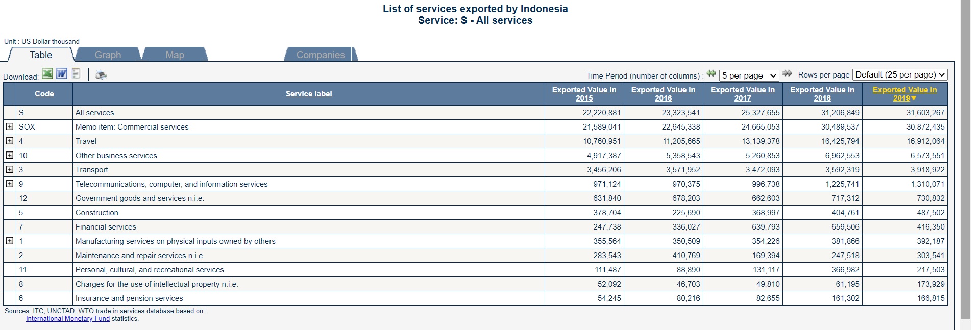Screen dimensions: 980x330
Task: Sort by Exported Value in 2019 header
Action: 904,94
